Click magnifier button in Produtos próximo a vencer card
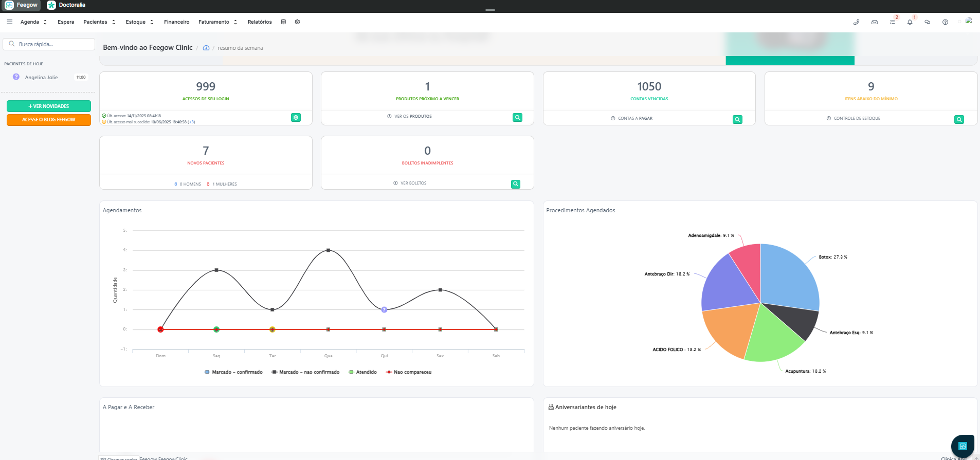The width and height of the screenshot is (980, 460). (x=518, y=118)
